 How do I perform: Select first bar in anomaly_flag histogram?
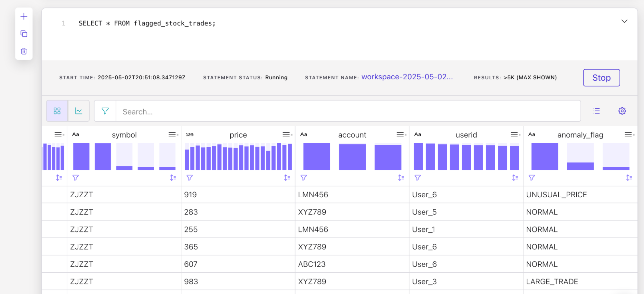click(x=544, y=156)
